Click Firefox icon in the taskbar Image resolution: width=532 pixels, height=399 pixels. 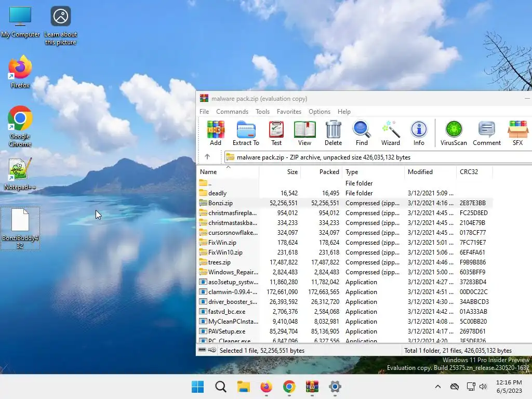[267, 387]
